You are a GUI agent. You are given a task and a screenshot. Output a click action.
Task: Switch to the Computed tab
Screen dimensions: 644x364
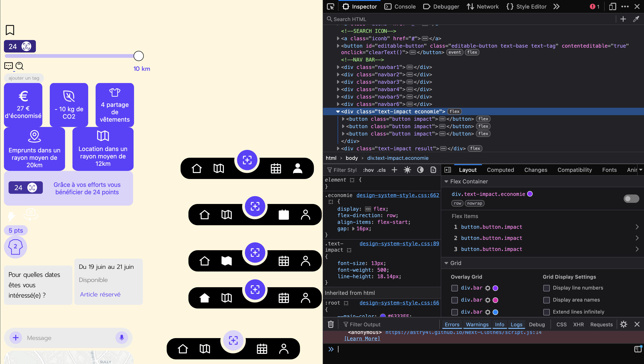(500, 170)
